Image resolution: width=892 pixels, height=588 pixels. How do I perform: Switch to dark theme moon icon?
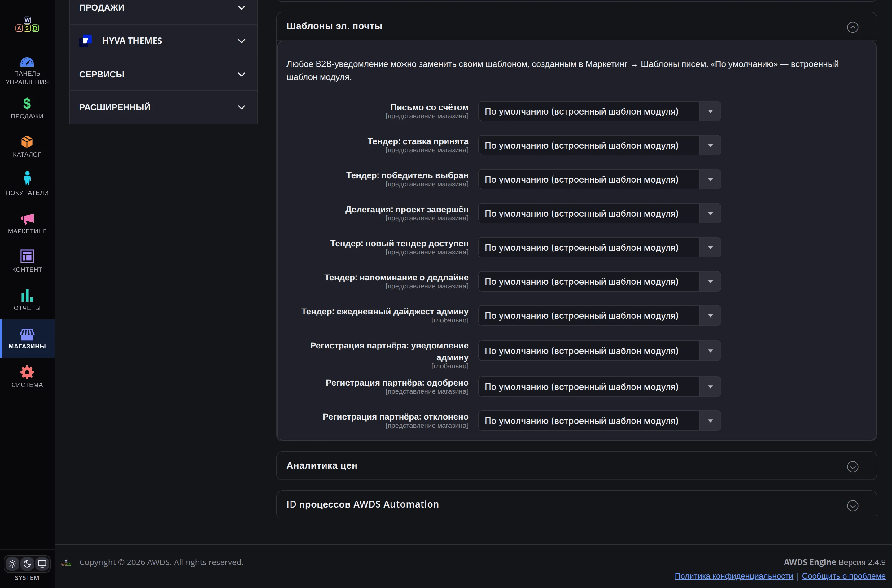27,564
